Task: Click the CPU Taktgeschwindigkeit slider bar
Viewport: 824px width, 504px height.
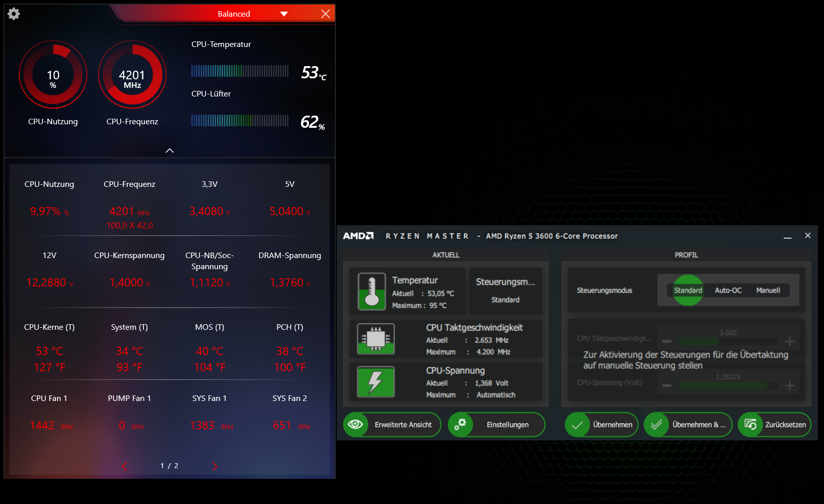Action: click(x=728, y=342)
